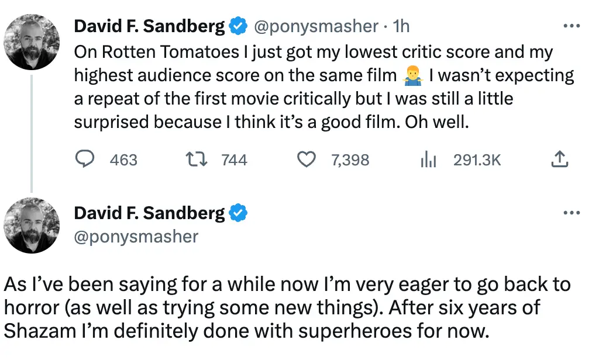Screen dimensions: 592x364
Task: Open tweet analytics bar chart icon
Action: click(x=429, y=160)
